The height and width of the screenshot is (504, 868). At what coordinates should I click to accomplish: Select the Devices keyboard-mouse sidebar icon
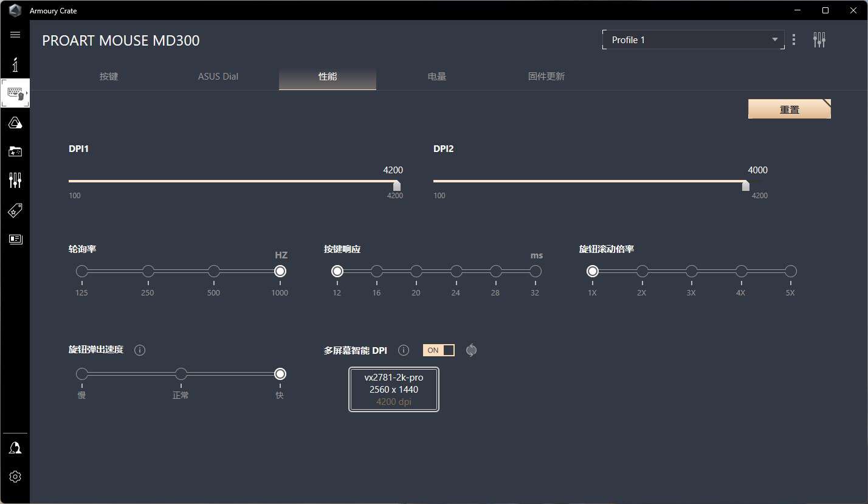click(x=15, y=94)
